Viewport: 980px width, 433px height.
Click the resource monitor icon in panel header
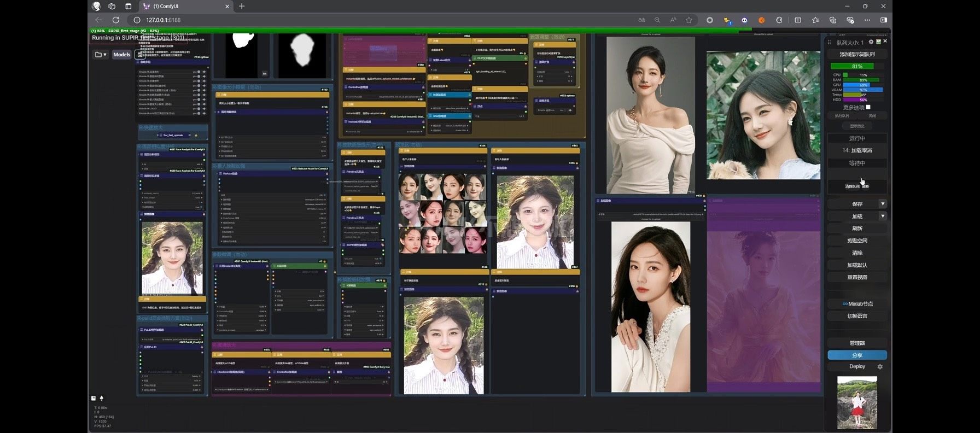pos(878,42)
